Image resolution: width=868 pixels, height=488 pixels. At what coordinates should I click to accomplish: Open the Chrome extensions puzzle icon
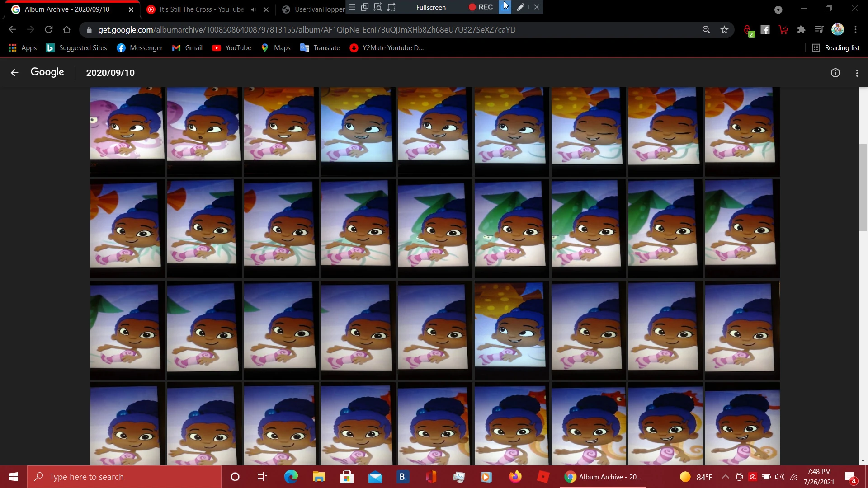click(x=801, y=30)
